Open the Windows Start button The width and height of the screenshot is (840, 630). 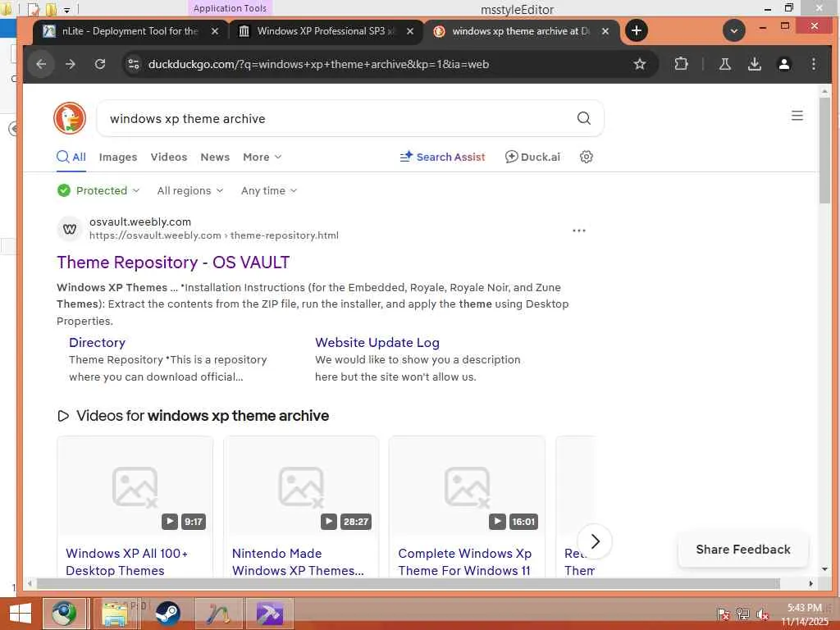pos(20,614)
